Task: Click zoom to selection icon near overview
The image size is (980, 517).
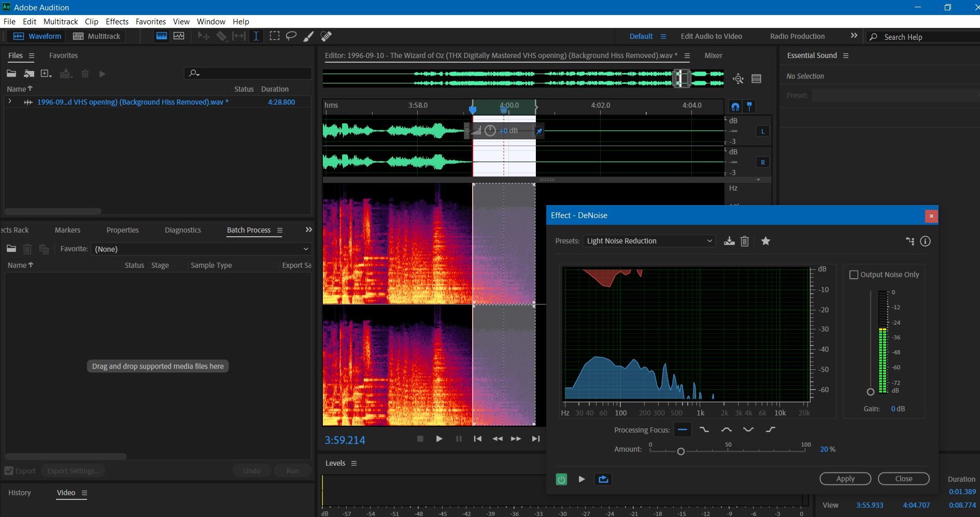Action: [x=738, y=79]
